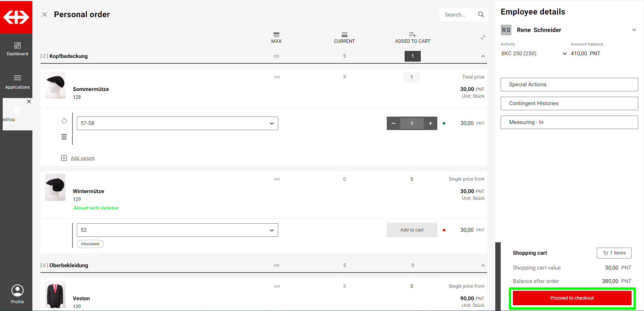Open the shopping cart 1 items button
The height and width of the screenshot is (311, 644).
(614, 253)
